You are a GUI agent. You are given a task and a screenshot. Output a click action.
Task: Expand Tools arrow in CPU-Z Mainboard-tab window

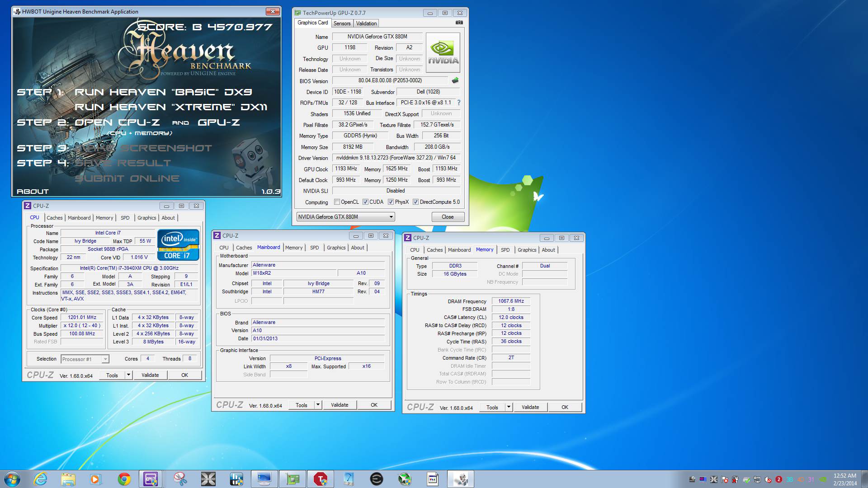pos(318,405)
